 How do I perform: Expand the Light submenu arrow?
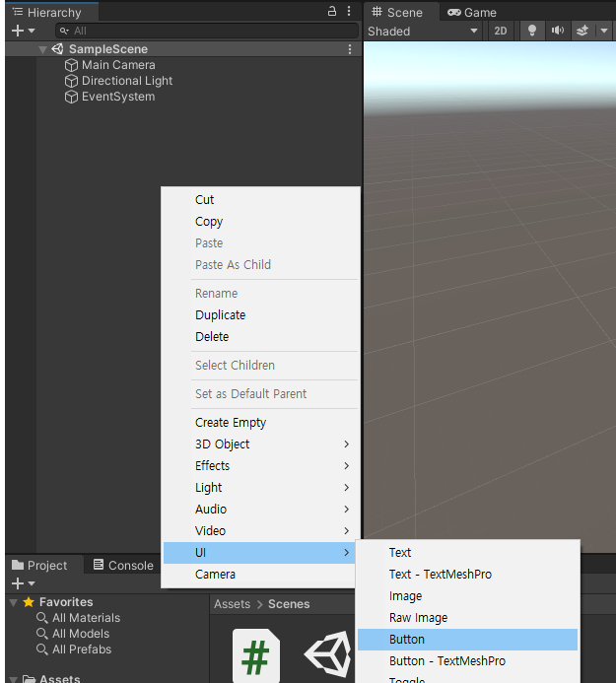346,488
